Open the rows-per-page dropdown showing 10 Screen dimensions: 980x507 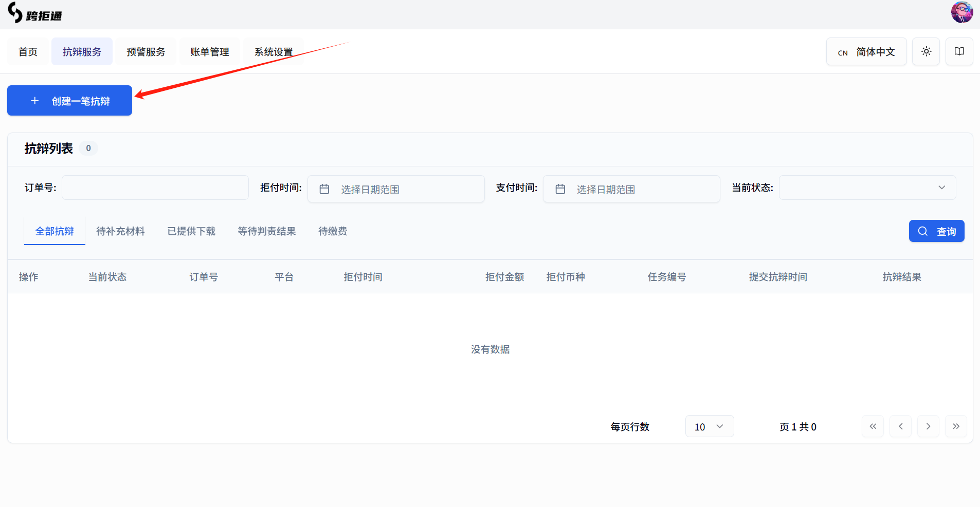(710, 426)
